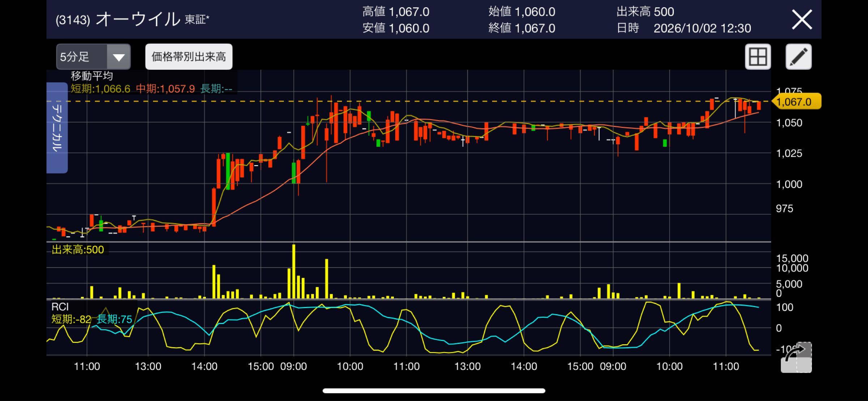Viewport: 868px width, 401px height.
Task: Tap the (3143) オーウイル stock title
Action: pos(118,20)
